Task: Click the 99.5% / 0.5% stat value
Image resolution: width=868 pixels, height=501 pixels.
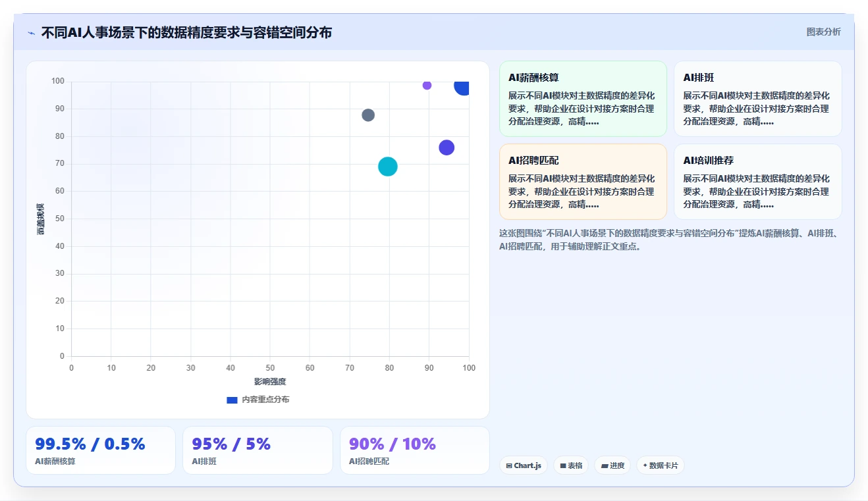Action: (90, 444)
